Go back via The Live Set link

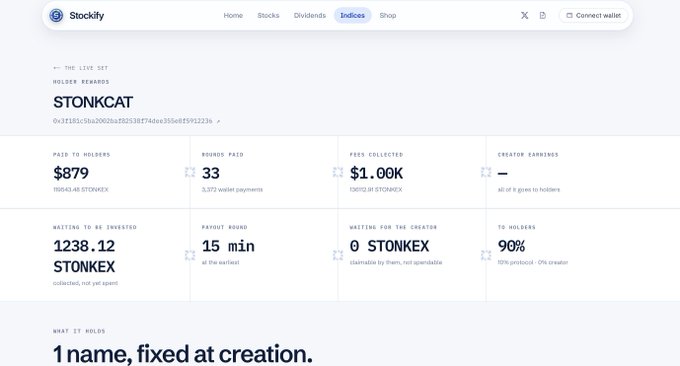point(81,68)
